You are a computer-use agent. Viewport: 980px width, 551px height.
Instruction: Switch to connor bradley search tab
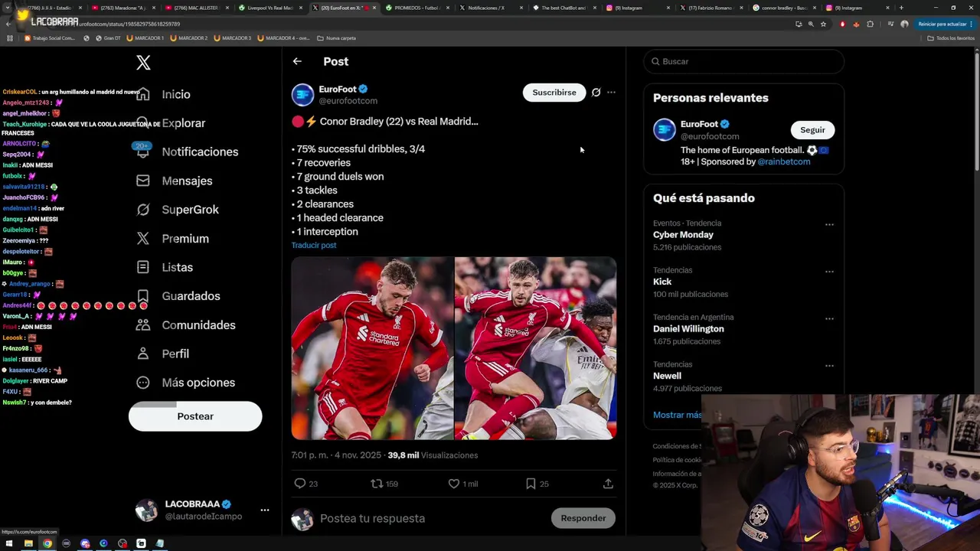784,8
